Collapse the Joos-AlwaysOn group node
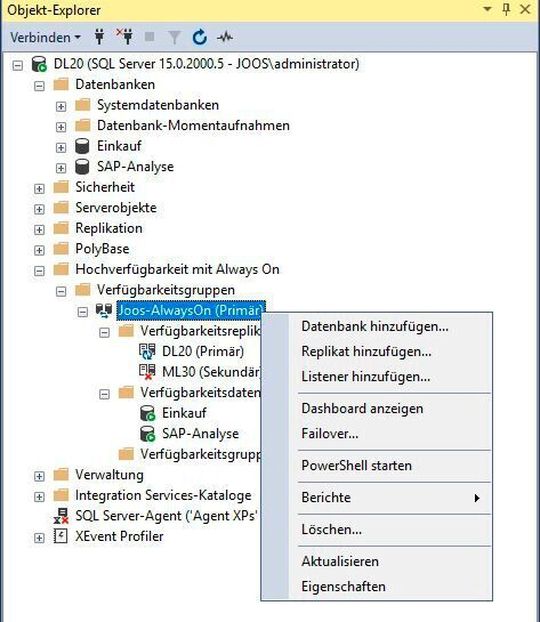 pos(83,312)
